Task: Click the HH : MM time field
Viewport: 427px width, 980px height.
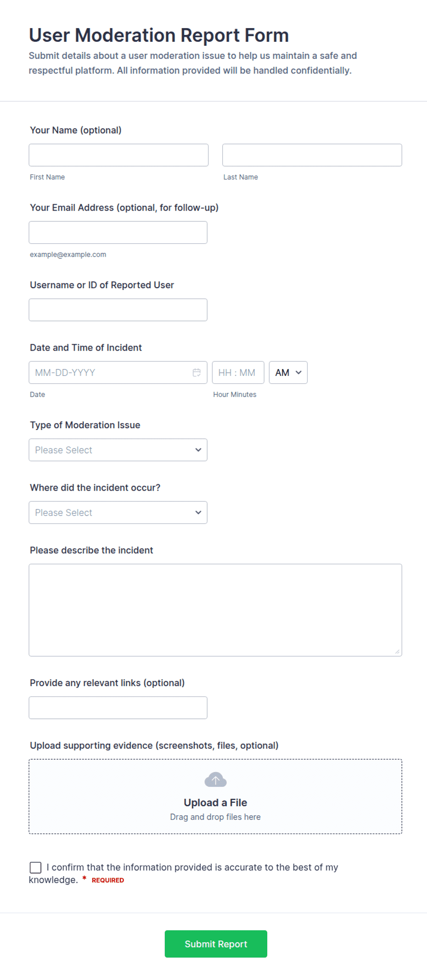Action: (x=238, y=373)
